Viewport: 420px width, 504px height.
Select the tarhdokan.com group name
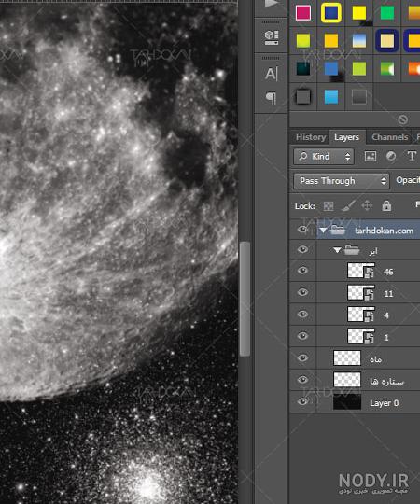click(x=384, y=231)
